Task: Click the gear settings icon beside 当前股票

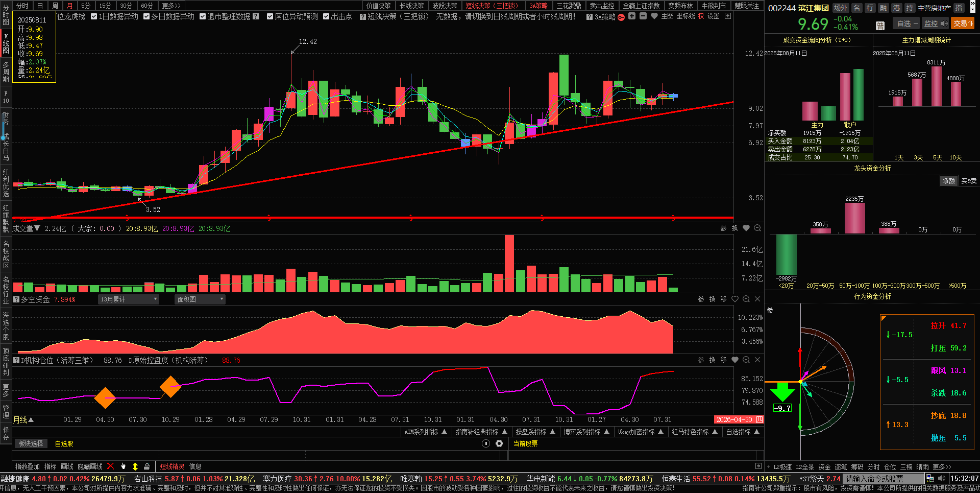Action: (x=499, y=443)
